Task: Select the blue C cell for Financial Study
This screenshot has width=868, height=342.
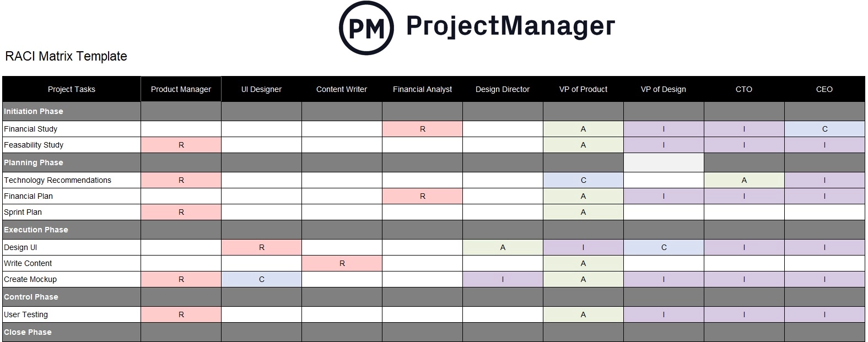Action: pyautogui.click(x=824, y=129)
